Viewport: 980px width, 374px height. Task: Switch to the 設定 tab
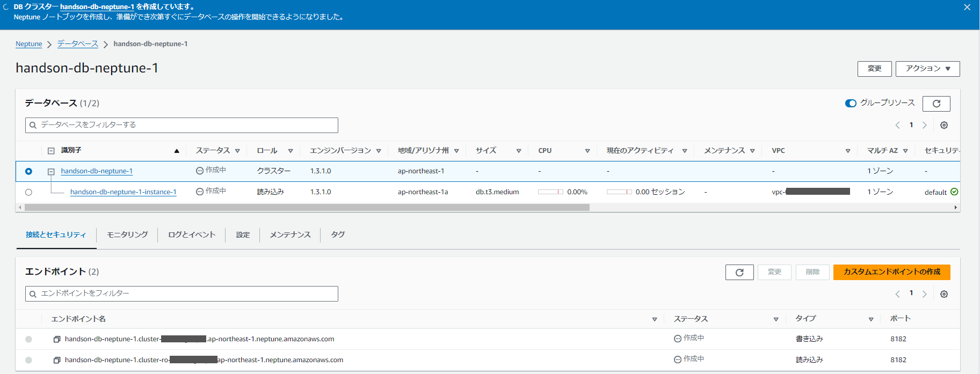[243, 235]
